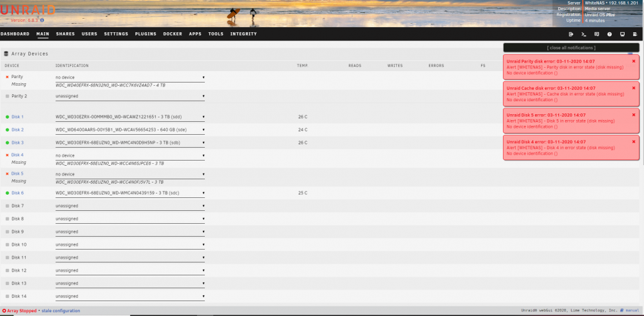Image resolution: width=644 pixels, height=316 pixels.
Task: Click green status dot for Disk 3
Action: (7, 143)
